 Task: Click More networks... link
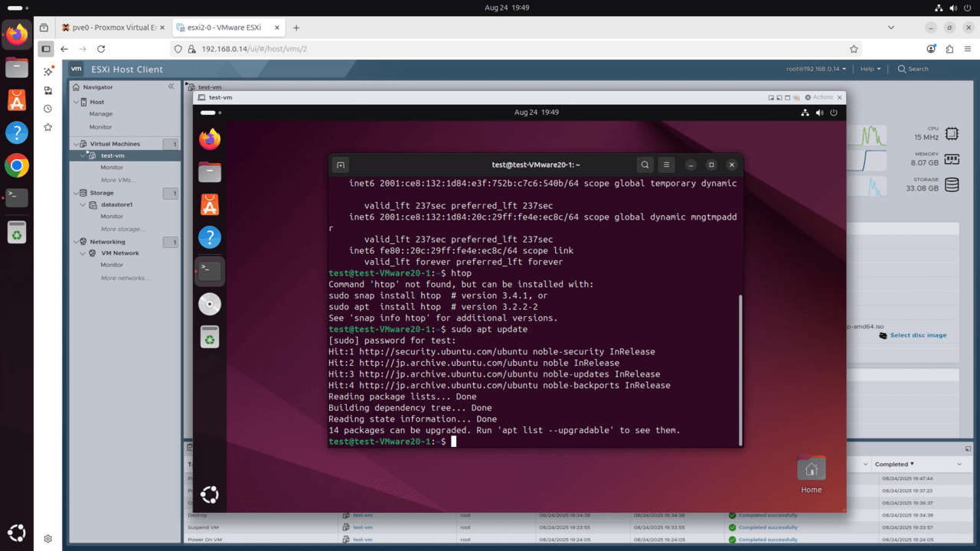coord(126,278)
